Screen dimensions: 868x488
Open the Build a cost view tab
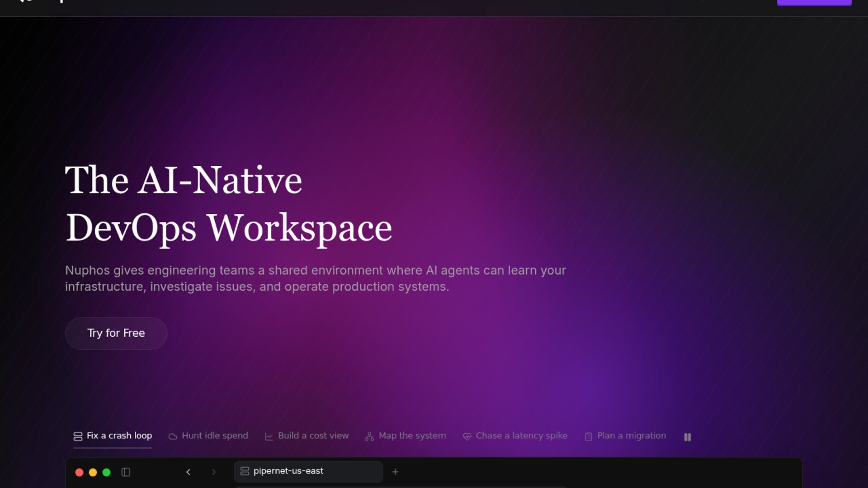pos(307,436)
